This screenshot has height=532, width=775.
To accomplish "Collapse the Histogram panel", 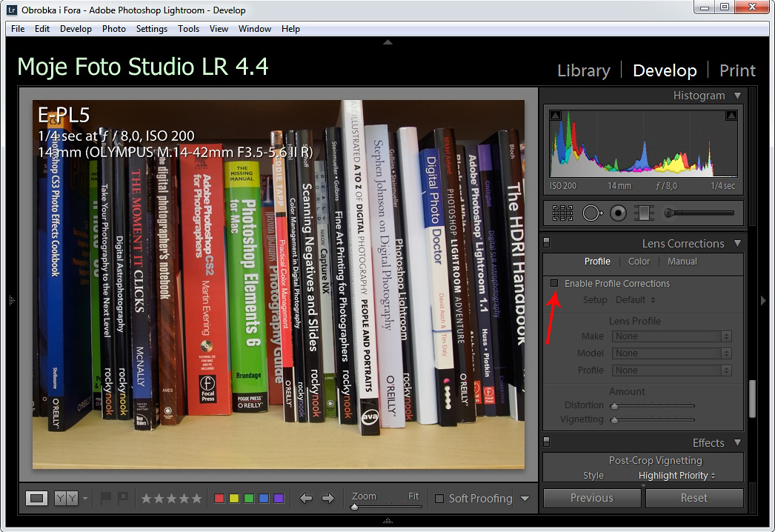I will pyautogui.click(x=736, y=96).
